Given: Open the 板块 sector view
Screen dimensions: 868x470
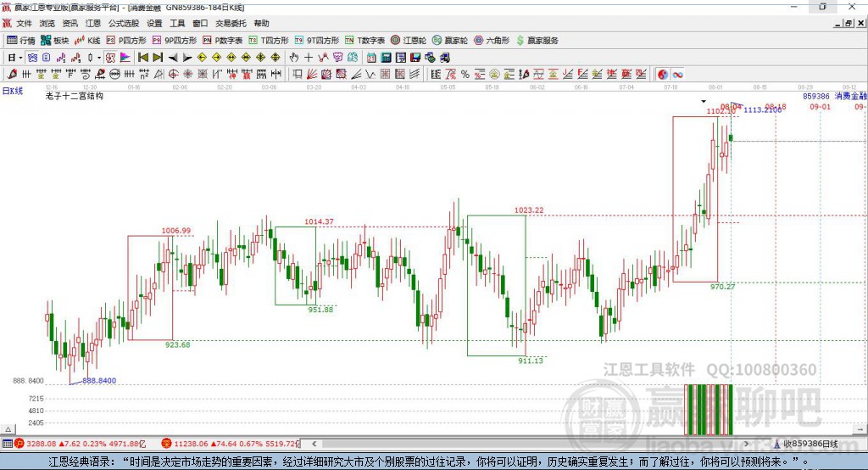Looking at the screenshot, I should coord(55,41).
